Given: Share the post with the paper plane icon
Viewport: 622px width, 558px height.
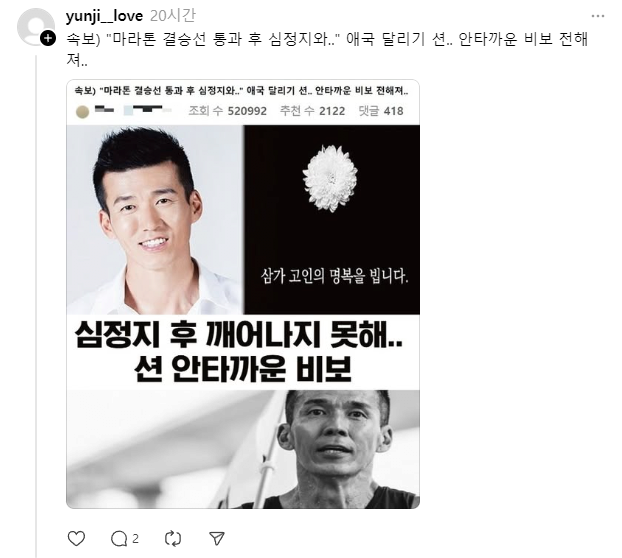Looking at the screenshot, I should tap(217, 538).
